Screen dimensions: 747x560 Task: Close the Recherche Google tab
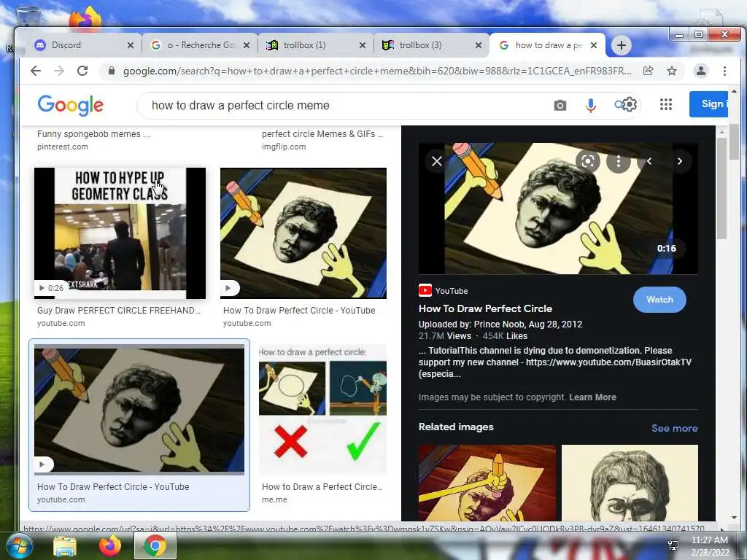[x=247, y=45]
